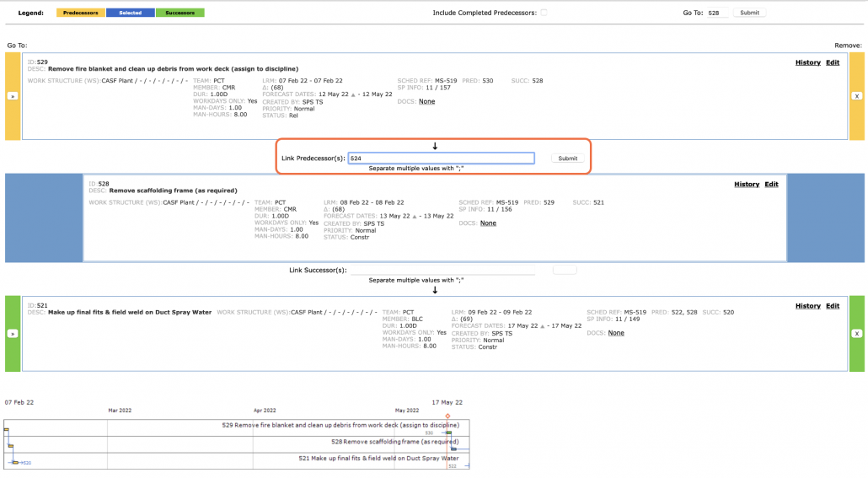The image size is (868, 478).
Task: Click the orange diamond today marker on the Gantt
Action: point(447,416)
